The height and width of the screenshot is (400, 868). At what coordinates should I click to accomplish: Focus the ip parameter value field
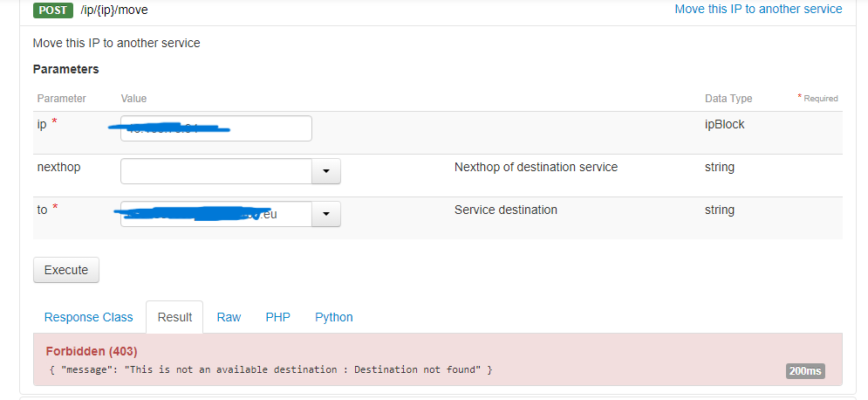[215, 128]
